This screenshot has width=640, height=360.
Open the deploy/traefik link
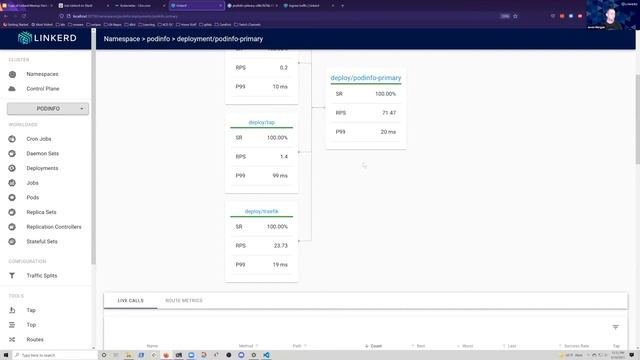tap(262, 211)
